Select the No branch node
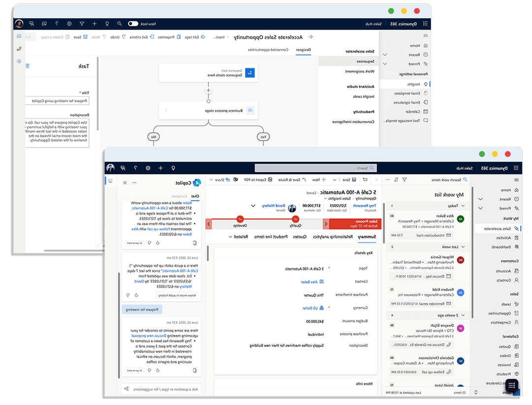 (x=154, y=137)
